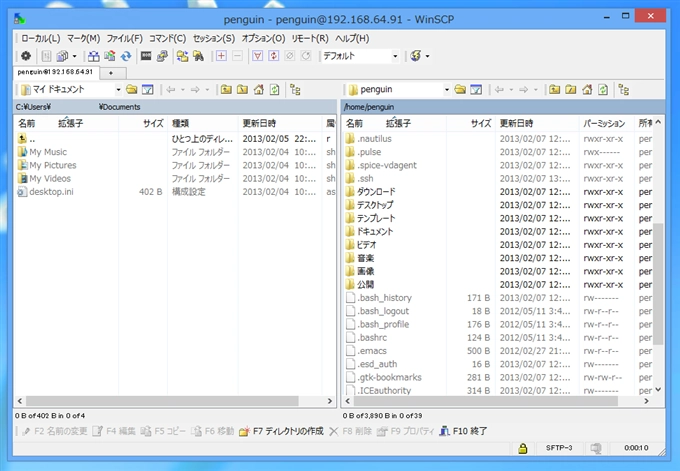Refresh the local panel listing
The image size is (680, 471).
tap(275, 90)
